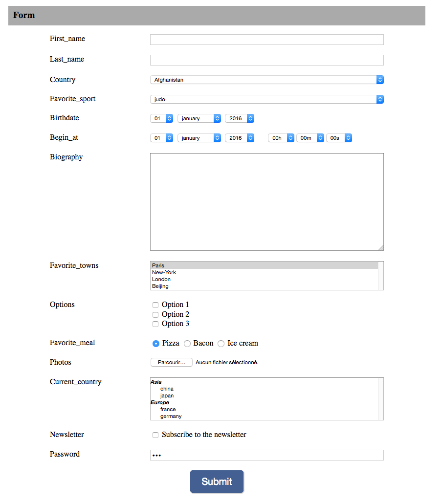Click inside the Biography text area
The image size is (442, 504).
point(266,202)
